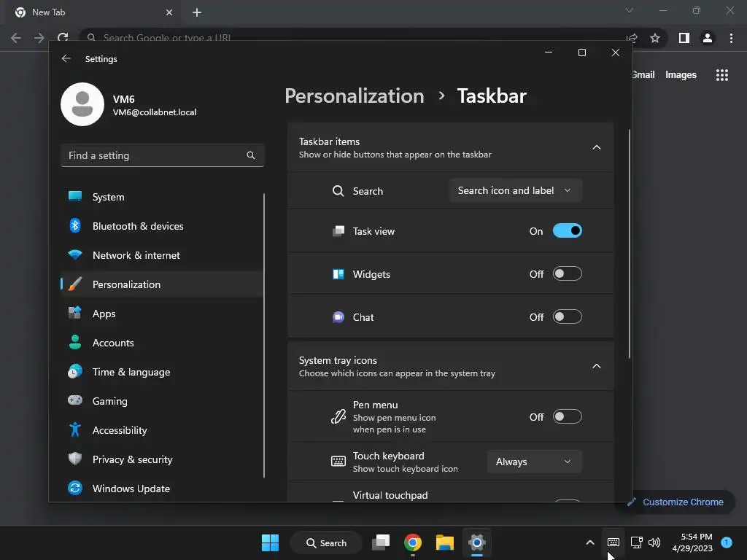Click the Chat row icon
This screenshot has height=560, width=747.
coord(338,317)
